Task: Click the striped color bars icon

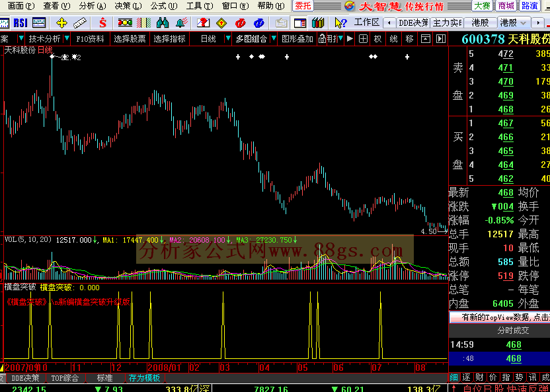Action: 144,23
